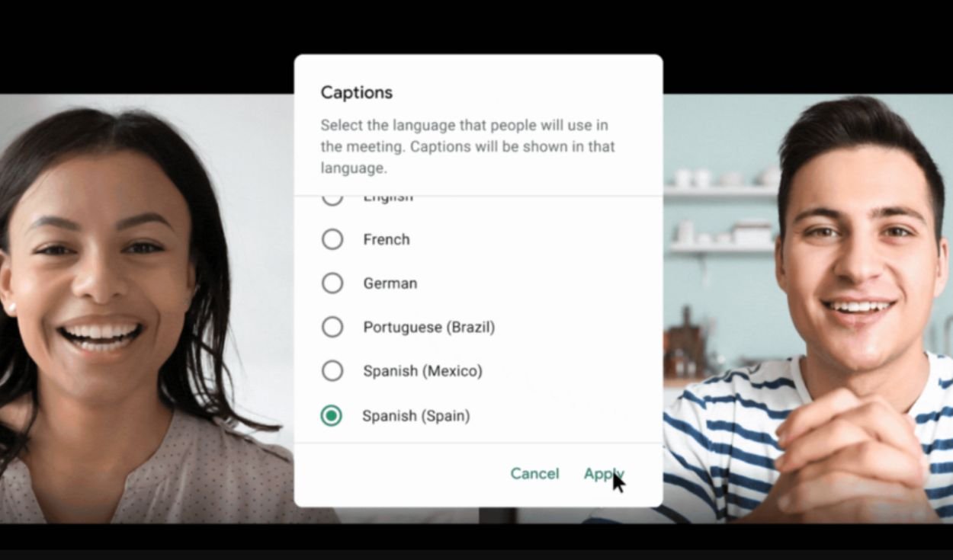Pick the Spanish (Mexico) radio circle
Image resolution: width=953 pixels, height=560 pixels.
[x=332, y=371]
